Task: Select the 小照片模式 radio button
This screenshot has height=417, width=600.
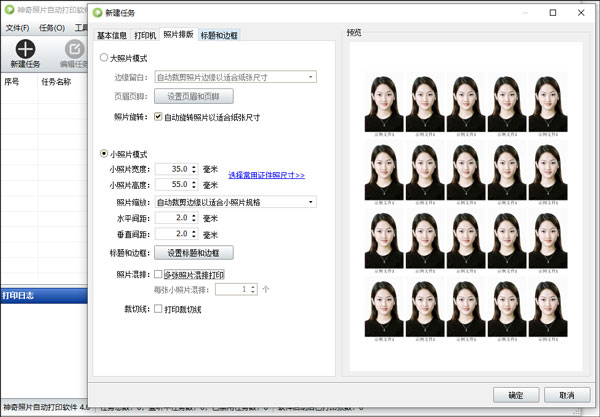Action: click(104, 153)
